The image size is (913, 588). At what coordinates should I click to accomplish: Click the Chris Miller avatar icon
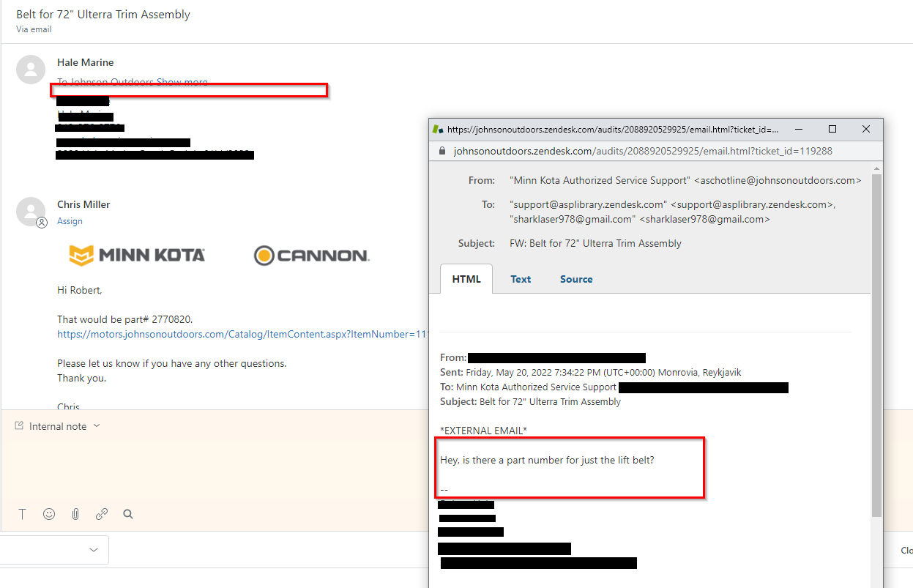click(x=31, y=211)
